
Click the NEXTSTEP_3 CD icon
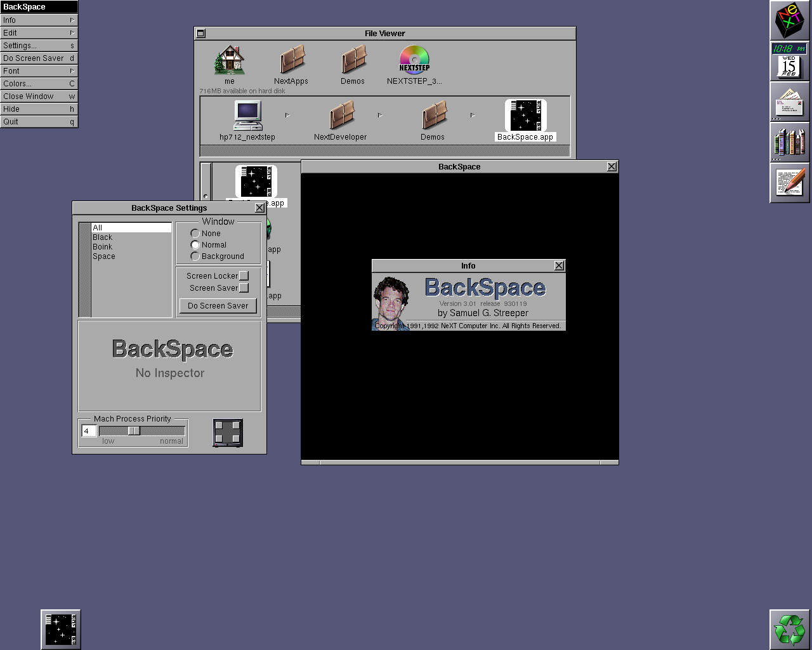click(x=414, y=60)
